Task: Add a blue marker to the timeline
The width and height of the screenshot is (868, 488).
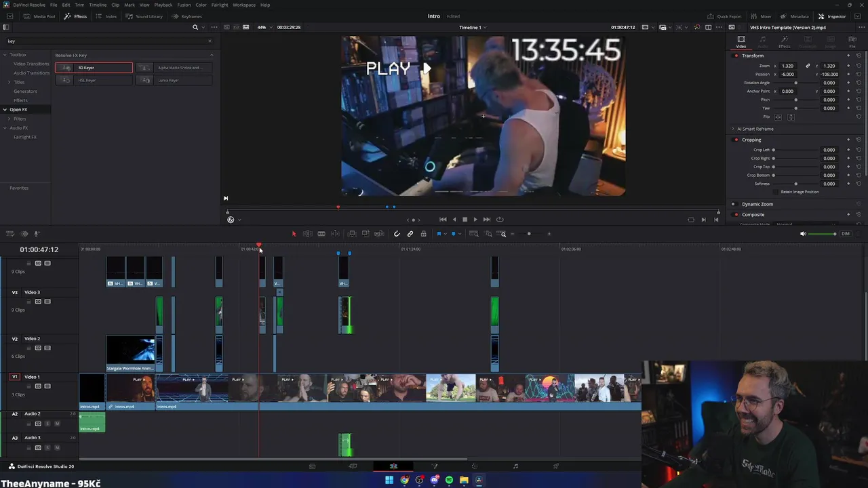Action: point(453,234)
